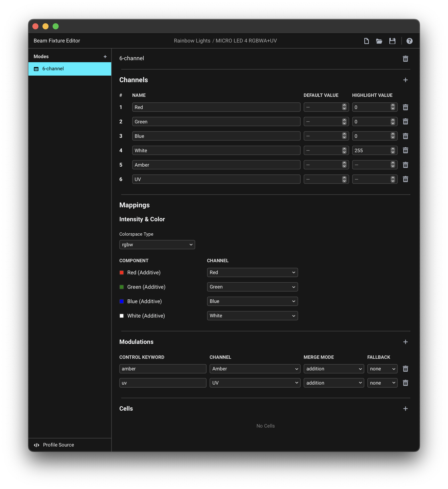Add a new cell
Image resolution: width=448 pixels, height=489 pixels.
tap(405, 409)
